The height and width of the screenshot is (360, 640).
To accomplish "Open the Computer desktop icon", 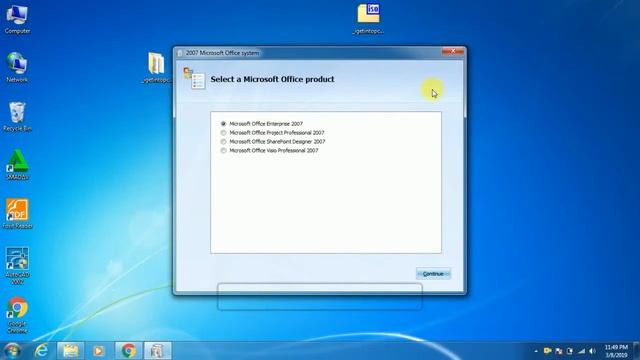I will tap(17, 19).
